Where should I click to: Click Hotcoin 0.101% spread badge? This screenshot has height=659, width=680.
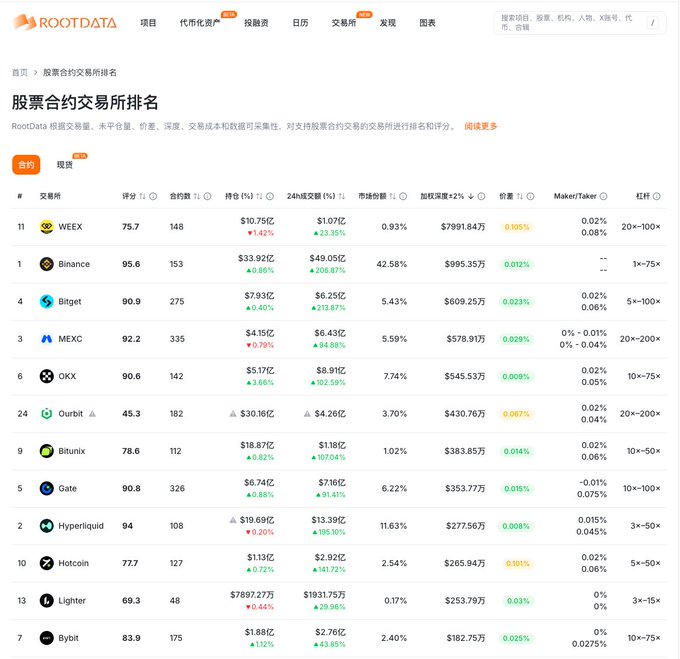click(517, 564)
